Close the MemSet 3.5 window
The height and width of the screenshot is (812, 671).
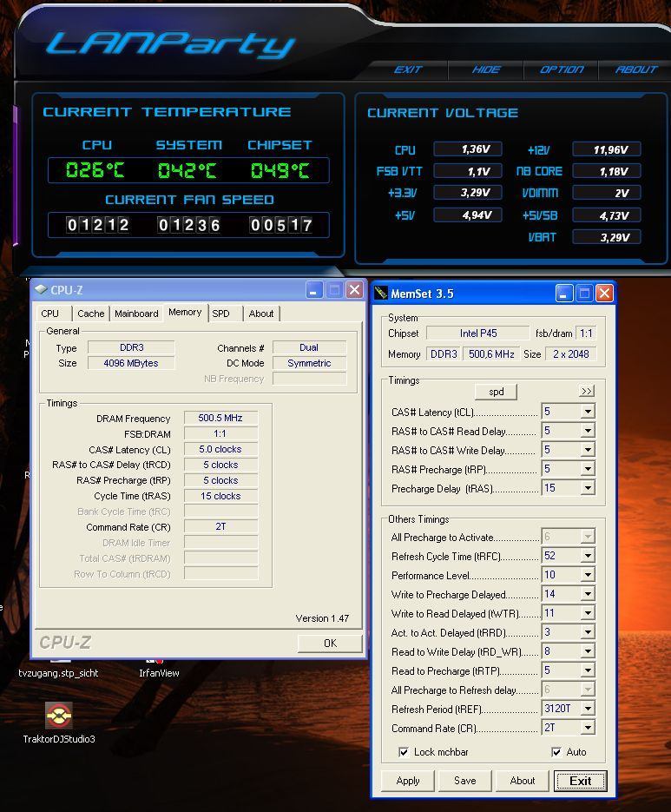(x=604, y=294)
